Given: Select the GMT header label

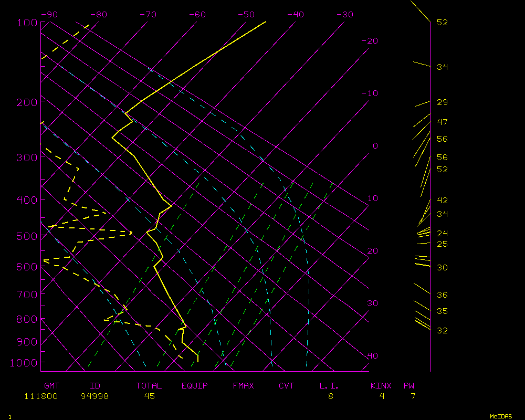Looking at the screenshot, I should point(52,386).
